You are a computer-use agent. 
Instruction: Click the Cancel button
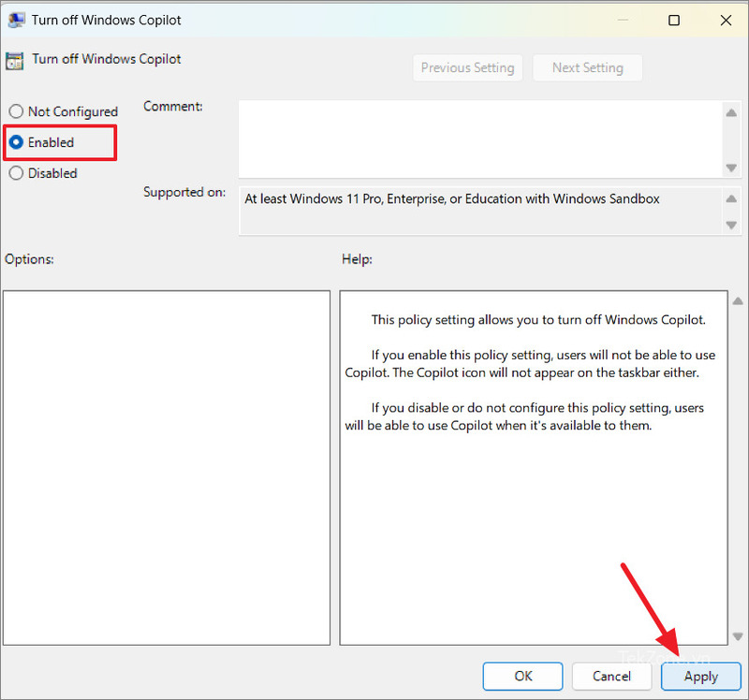click(611, 676)
